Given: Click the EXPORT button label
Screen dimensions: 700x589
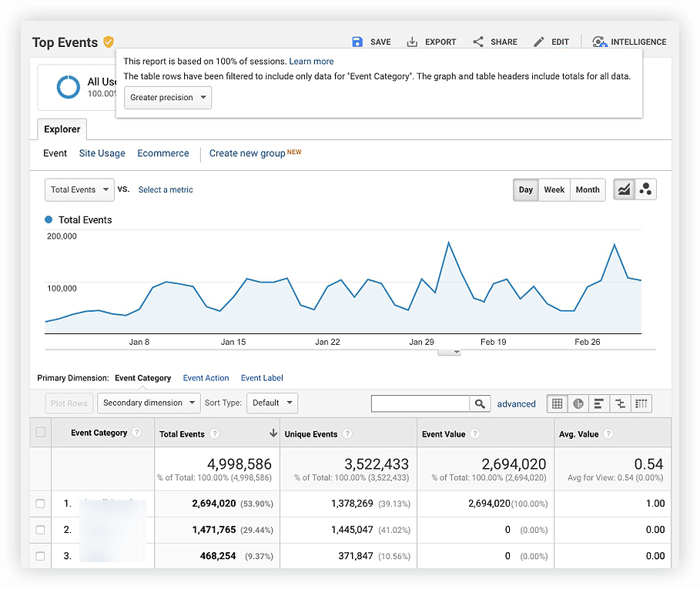Looking at the screenshot, I should [440, 42].
